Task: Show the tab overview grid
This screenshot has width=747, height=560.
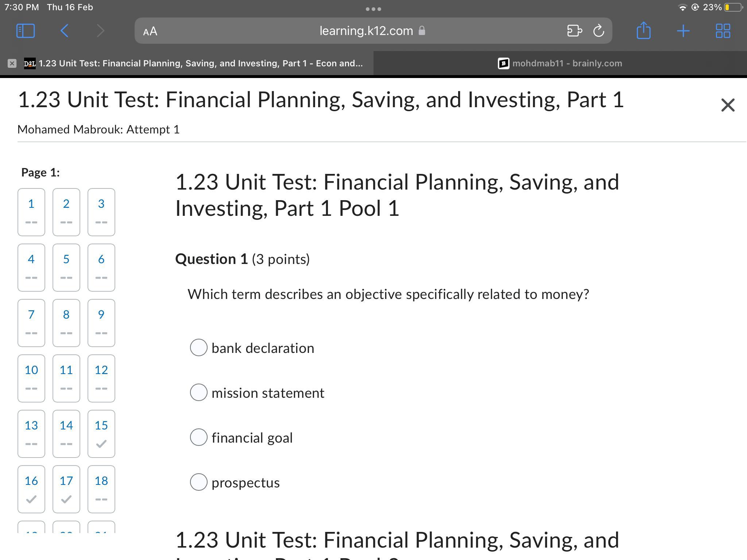Action: (x=723, y=31)
